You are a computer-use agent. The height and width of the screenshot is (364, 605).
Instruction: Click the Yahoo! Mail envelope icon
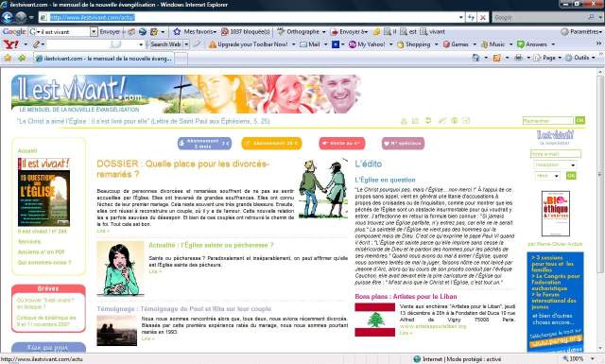click(303, 44)
